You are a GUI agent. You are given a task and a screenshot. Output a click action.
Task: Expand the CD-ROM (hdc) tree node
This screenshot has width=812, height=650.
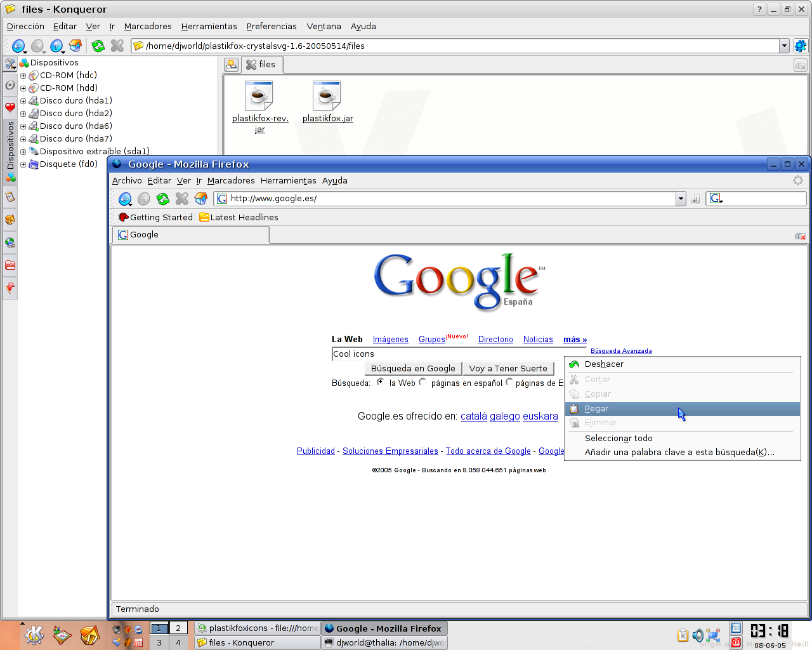[23, 76]
